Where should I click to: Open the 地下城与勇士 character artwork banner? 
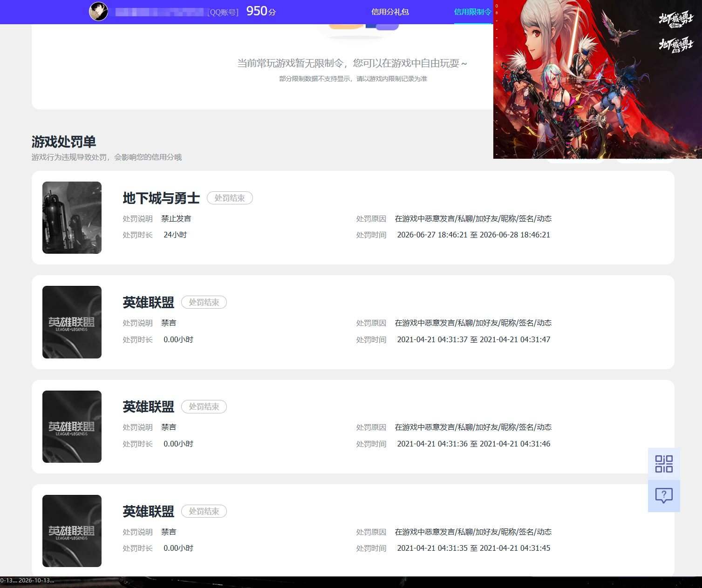pyautogui.click(x=598, y=79)
